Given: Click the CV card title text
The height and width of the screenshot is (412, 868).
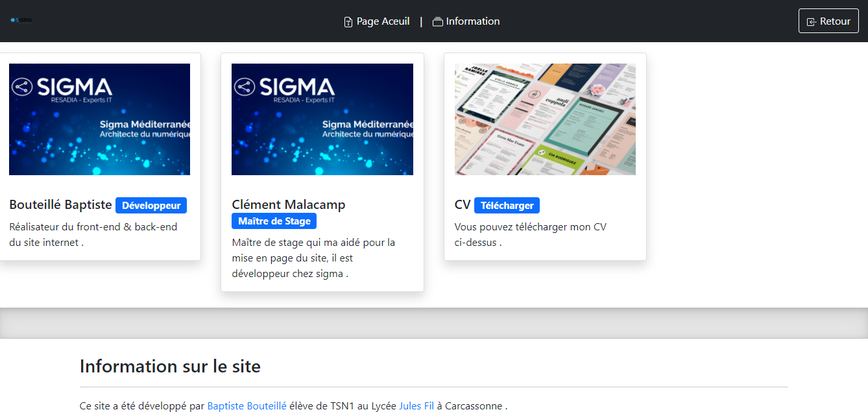Looking at the screenshot, I should point(463,205).
